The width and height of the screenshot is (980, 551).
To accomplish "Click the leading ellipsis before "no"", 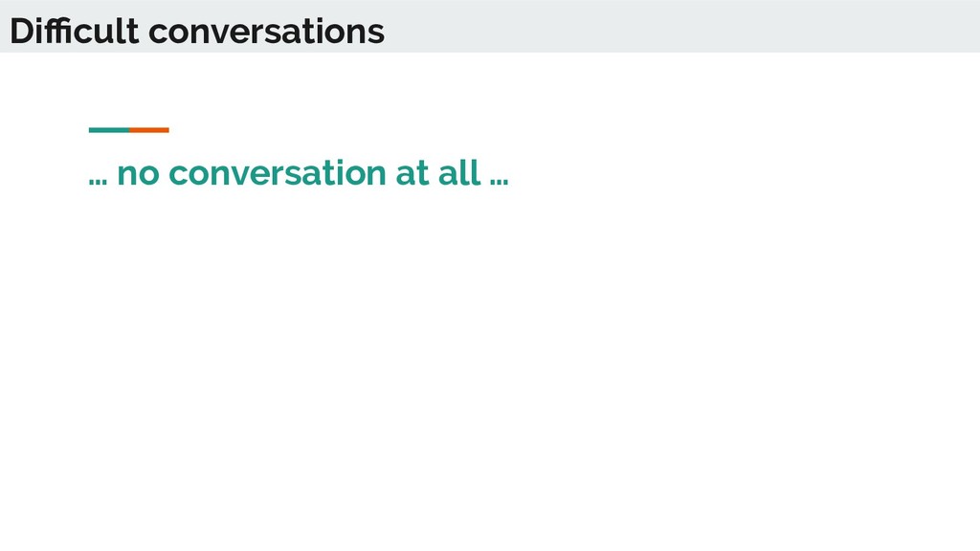I will point(99,183).
